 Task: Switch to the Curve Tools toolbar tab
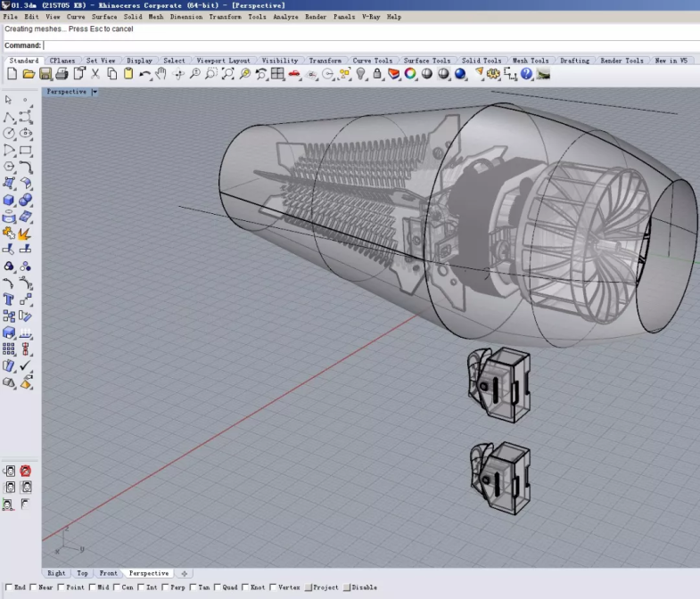coord(372,61)
